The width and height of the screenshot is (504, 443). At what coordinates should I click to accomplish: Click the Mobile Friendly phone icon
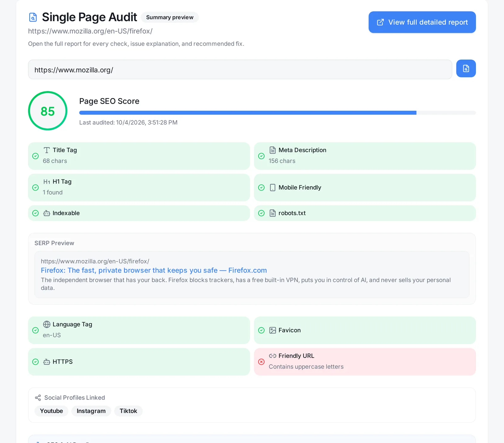point(272,187)
